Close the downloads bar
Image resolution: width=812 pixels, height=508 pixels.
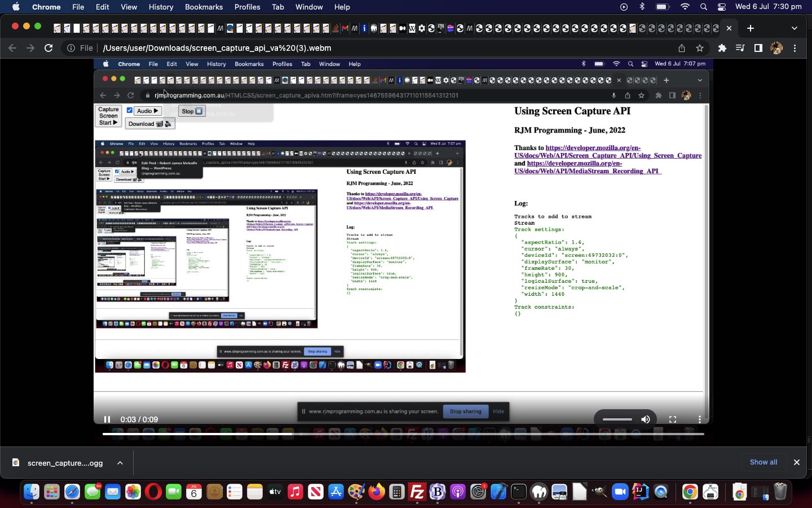coord(797,462)
